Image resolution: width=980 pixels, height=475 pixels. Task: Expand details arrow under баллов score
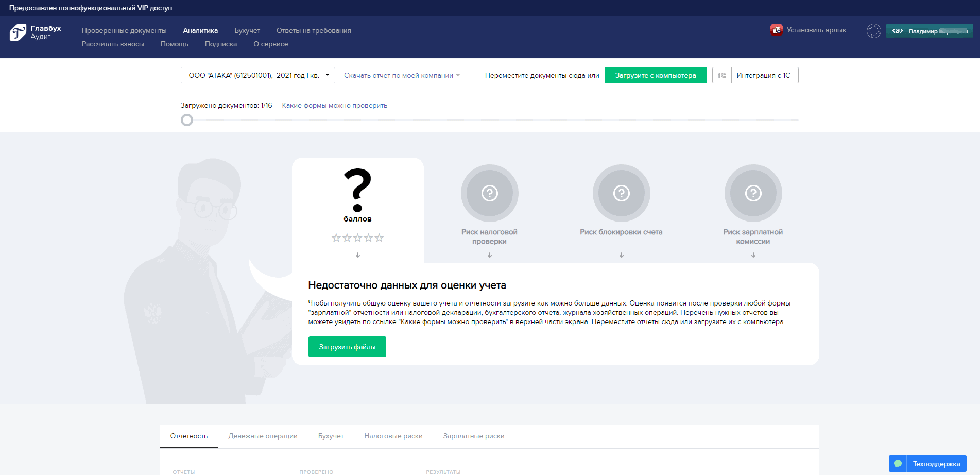point(358,255)
